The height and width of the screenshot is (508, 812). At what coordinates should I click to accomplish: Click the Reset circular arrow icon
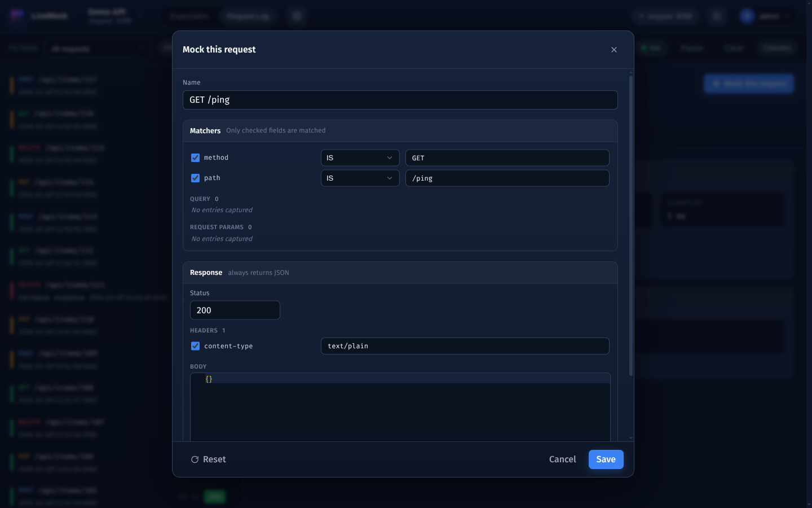tap(195, 459)
